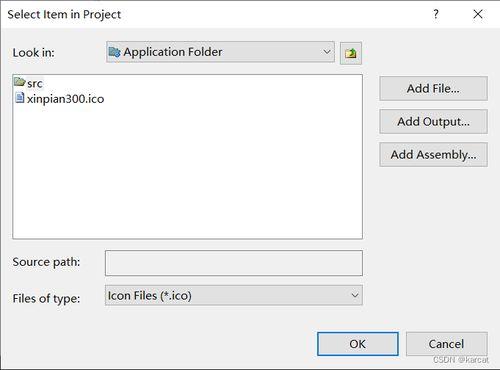Image resolution: width=500 pixels, height=370 pixels.
Task: Open the Application Folder combo box
Action: 220,52
